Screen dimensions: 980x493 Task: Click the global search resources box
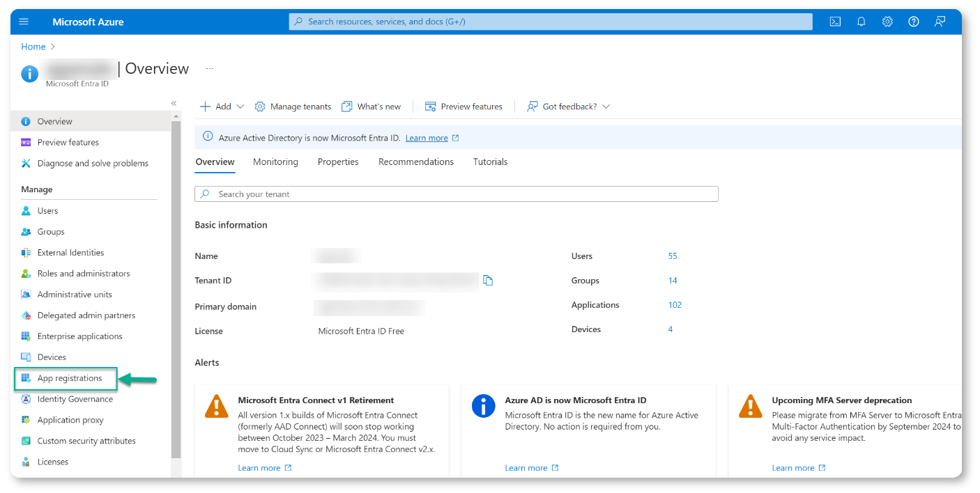click(551, 22)
